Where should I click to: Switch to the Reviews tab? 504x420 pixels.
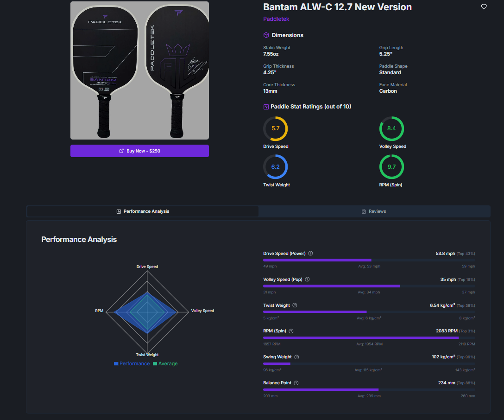(374, 211)
